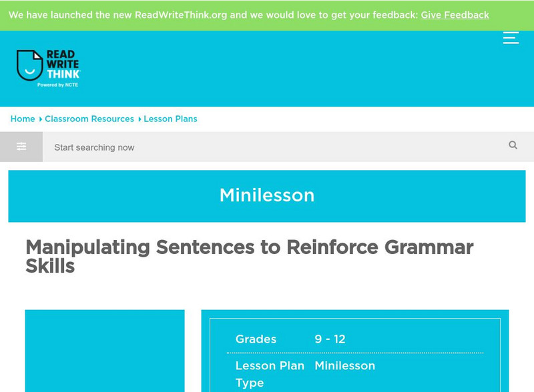Click the Lesson Plan Type label
The width and height of the screenshot is (534, 392).
pos(269,374)
